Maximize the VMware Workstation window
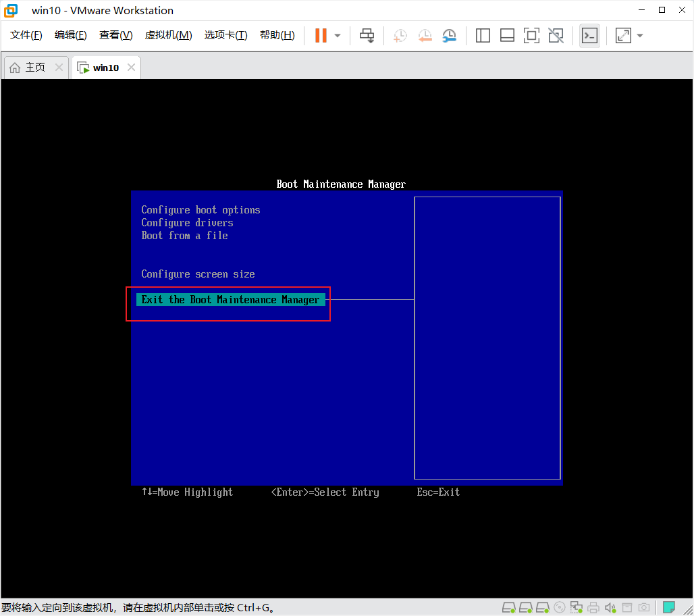694x616 pixels. click(x=662, y=9)
